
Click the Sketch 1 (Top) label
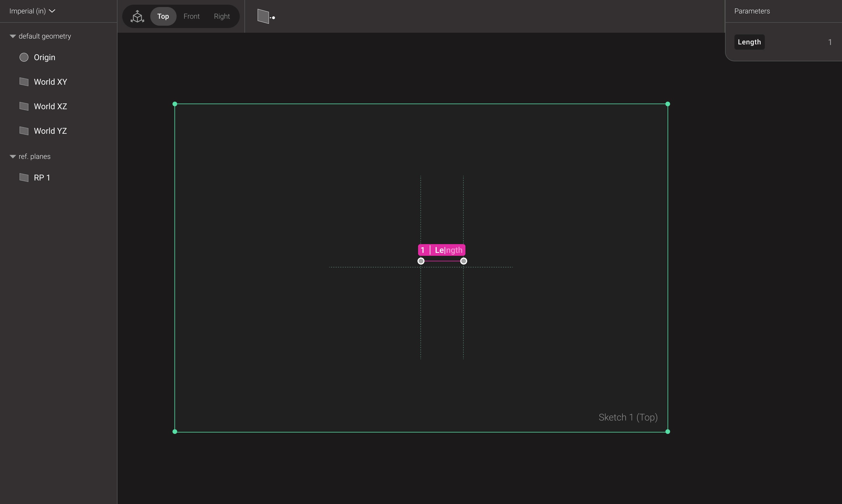point(627,417)
